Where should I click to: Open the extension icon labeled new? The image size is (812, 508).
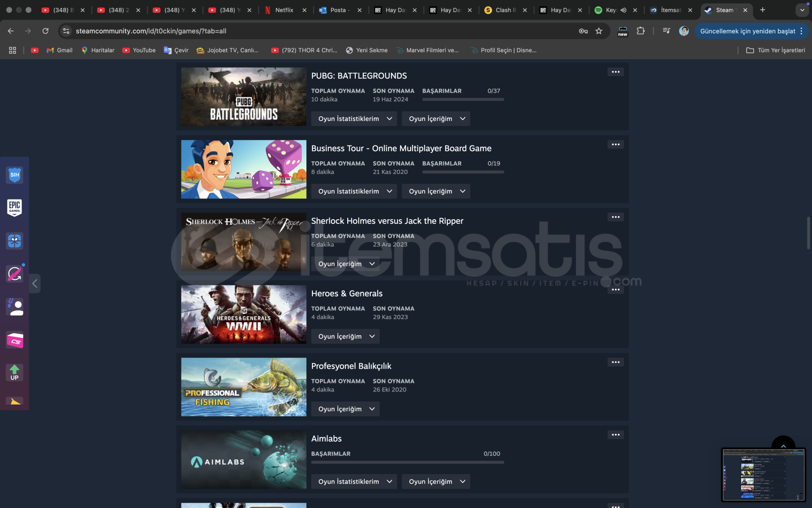coord(623,31)
